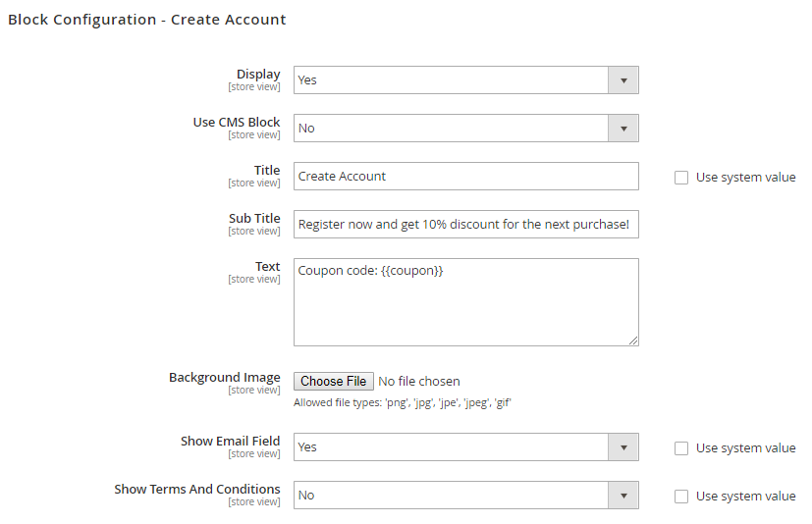Image resolution: width=812 pixels, height=524 pixels.
Task: Click the Background Image field label
Action: coord(224,378)
